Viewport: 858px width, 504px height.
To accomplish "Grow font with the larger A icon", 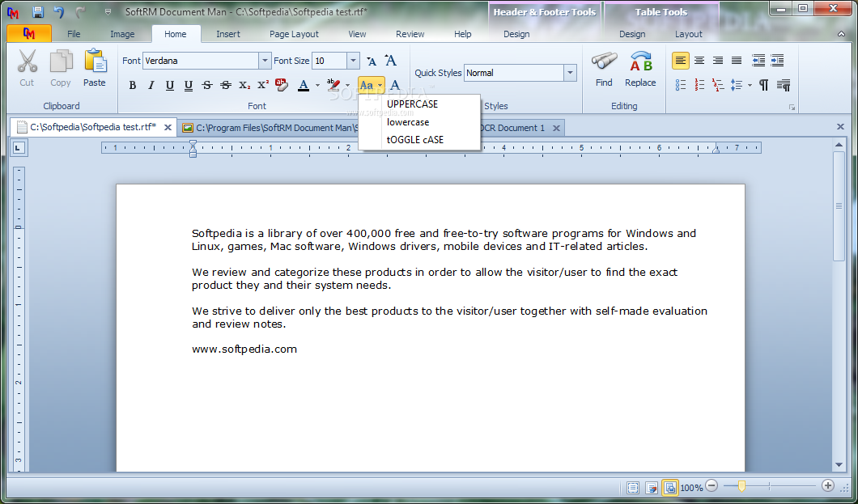I will pyautogui.click(x=390, y=60).
